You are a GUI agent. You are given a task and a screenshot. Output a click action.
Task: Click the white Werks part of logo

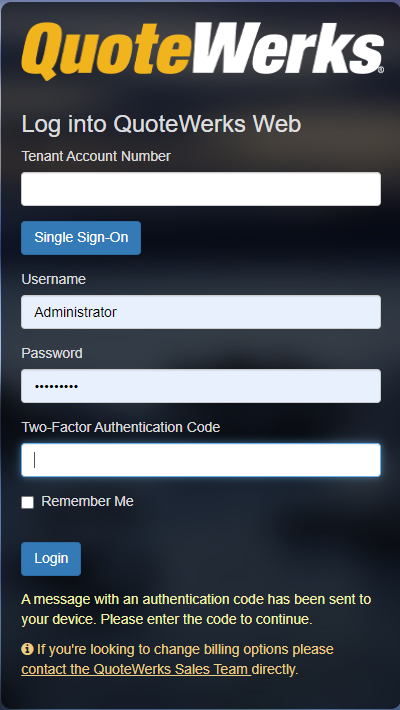286,49
